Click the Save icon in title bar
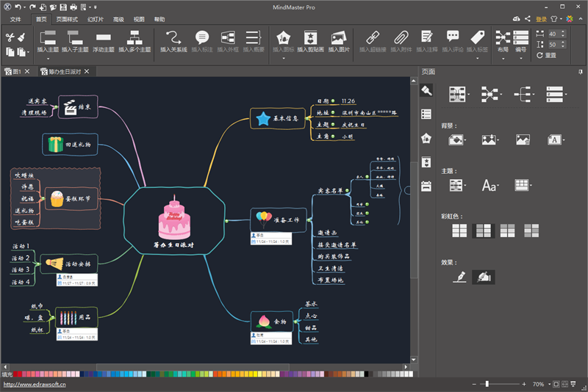 pos(63,7)
